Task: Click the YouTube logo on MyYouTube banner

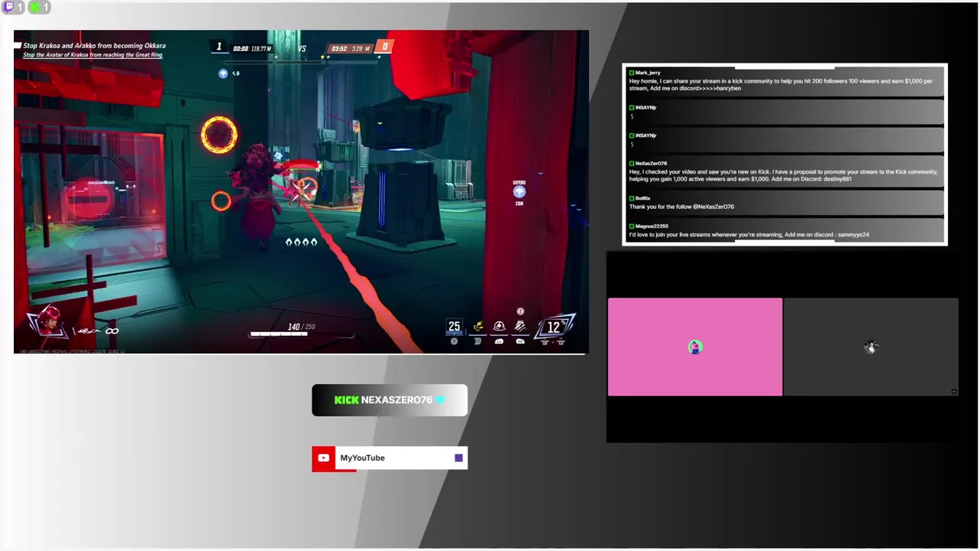Action: tap(323, 458)
